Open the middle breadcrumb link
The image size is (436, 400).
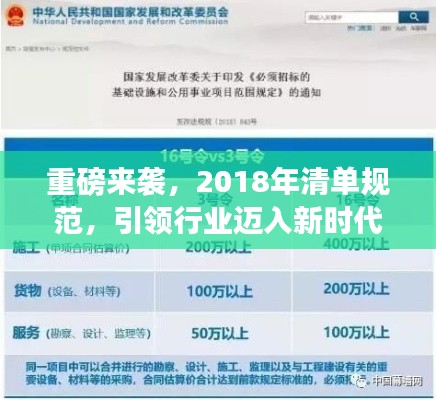39,49
